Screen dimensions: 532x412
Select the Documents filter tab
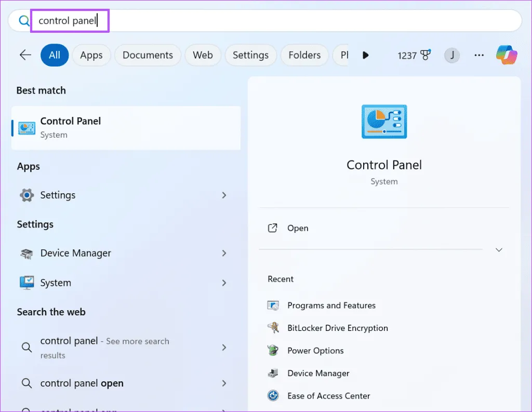(x=148, y=55)
